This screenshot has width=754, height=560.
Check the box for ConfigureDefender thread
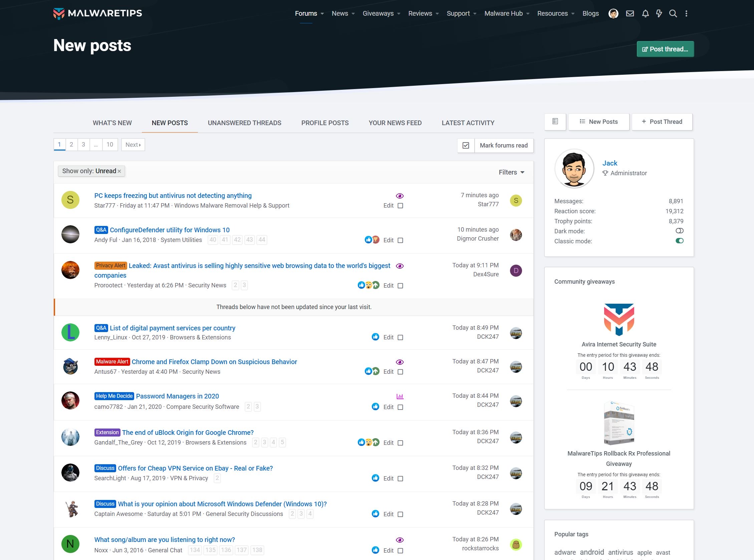pyautogui.click(x=400, y=240)
